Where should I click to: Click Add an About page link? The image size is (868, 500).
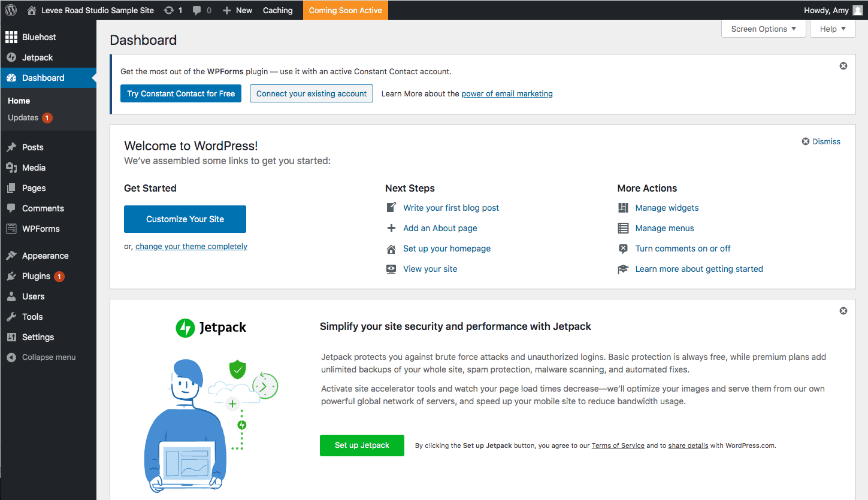click(x=440, y=228)
